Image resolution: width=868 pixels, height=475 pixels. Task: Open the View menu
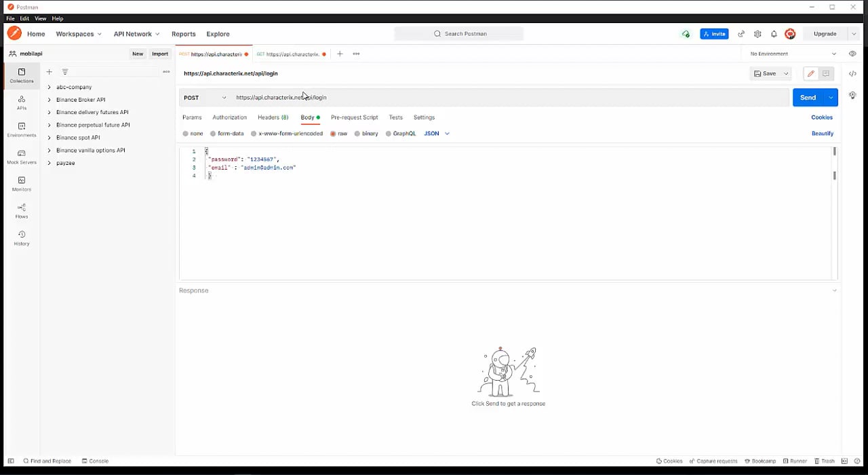click(x=41, y=18)
